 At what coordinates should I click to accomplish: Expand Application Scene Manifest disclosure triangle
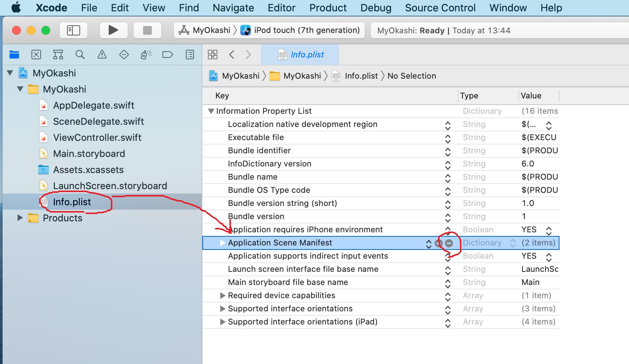click(x=222, y=243)
